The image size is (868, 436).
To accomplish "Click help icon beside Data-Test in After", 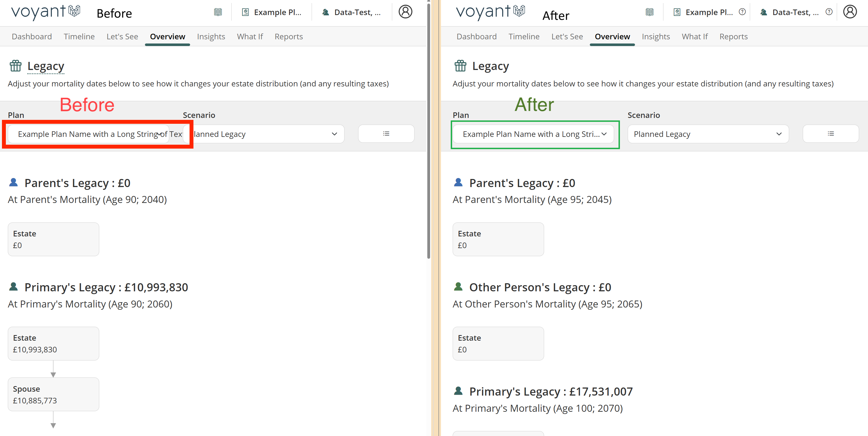I will point(829,12).
